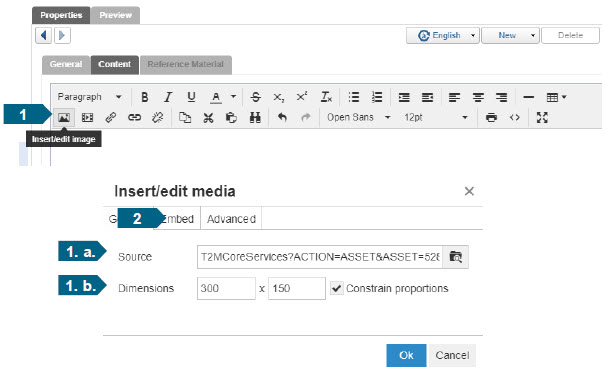This screenshot has height=375, width=607.
Task: Click the Print icon
Action: (x=491, y=118)
